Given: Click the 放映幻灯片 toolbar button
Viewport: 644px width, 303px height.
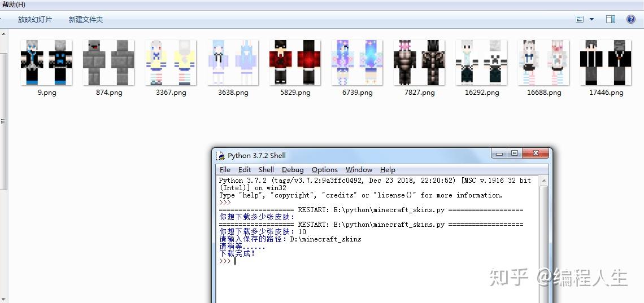Looking at the screenshot, I should pos(35,19).
